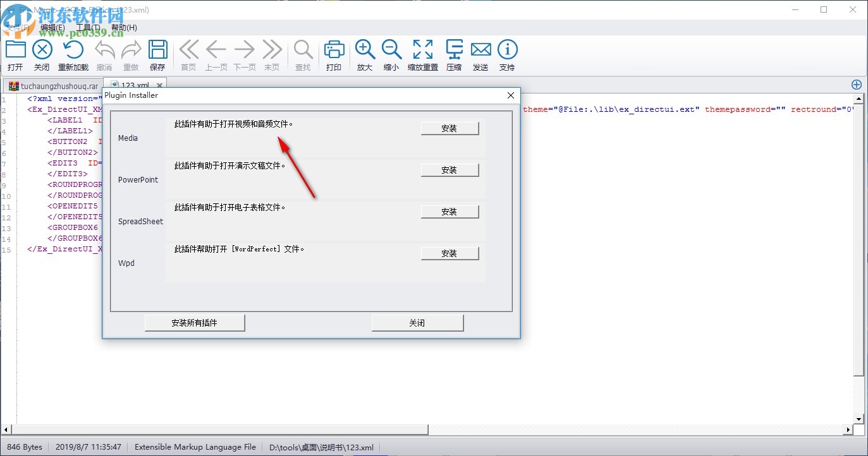Go to next page with 下一页
Viewport: 868px width, 456px height.
point(245,50)
